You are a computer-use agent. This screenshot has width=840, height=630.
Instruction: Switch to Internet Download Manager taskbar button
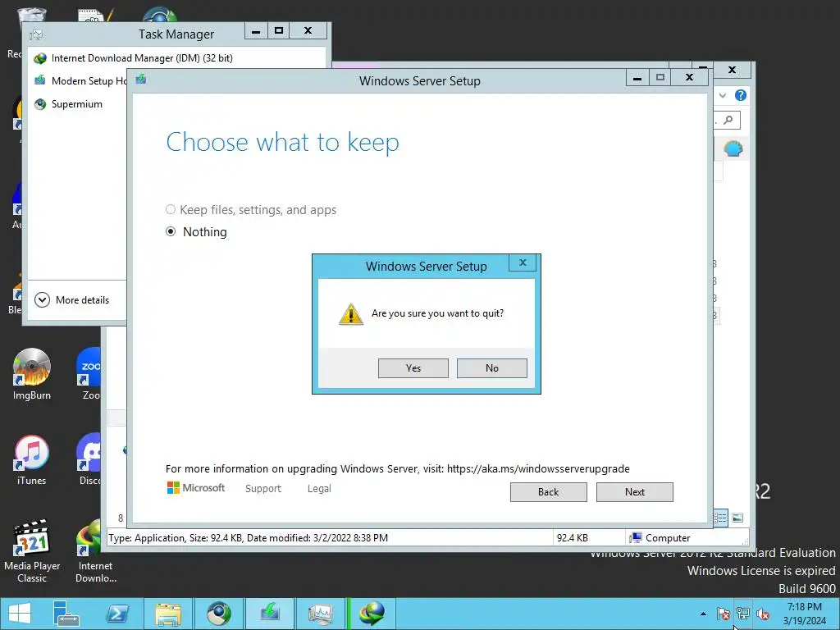pyautogui.click(x=372, y=614)
